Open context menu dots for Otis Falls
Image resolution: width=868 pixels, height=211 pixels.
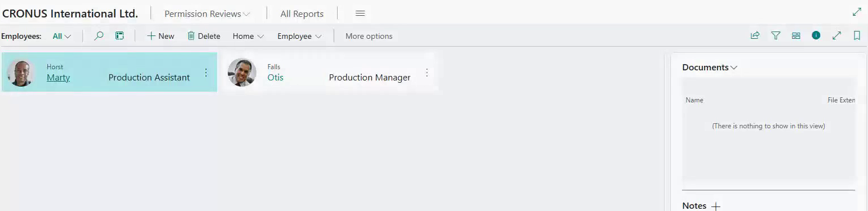pyautogui.click(x=427, y=73)
